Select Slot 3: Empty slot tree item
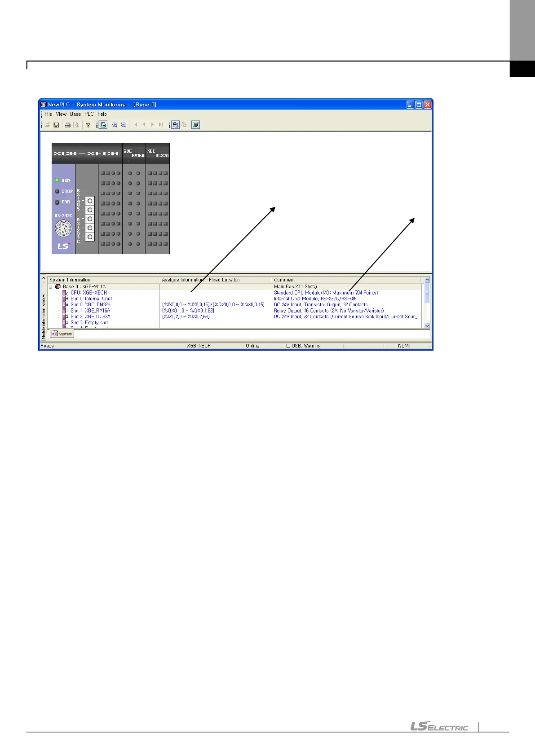Screen dimensions: 535x756 tap(89, 322)
